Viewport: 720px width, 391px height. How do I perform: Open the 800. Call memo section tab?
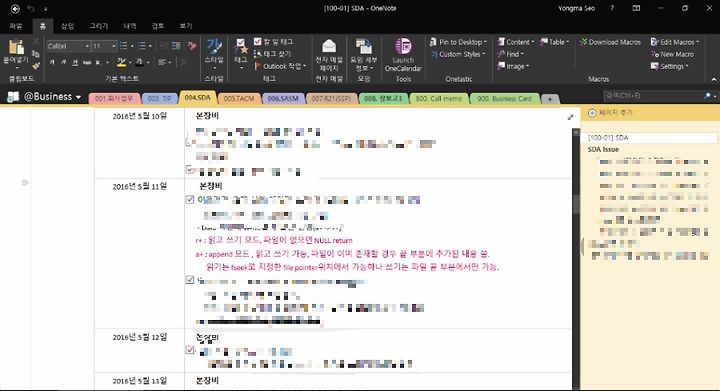pyautogui.click(x=439, y=99)
